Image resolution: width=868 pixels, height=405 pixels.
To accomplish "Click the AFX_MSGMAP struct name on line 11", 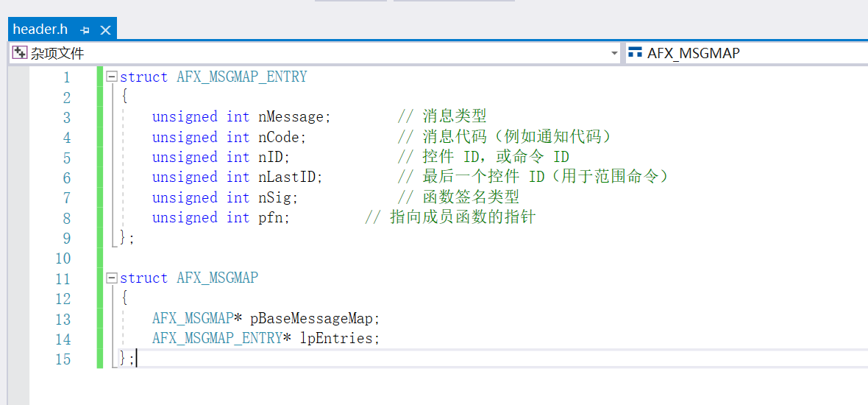I will (218, 278).
